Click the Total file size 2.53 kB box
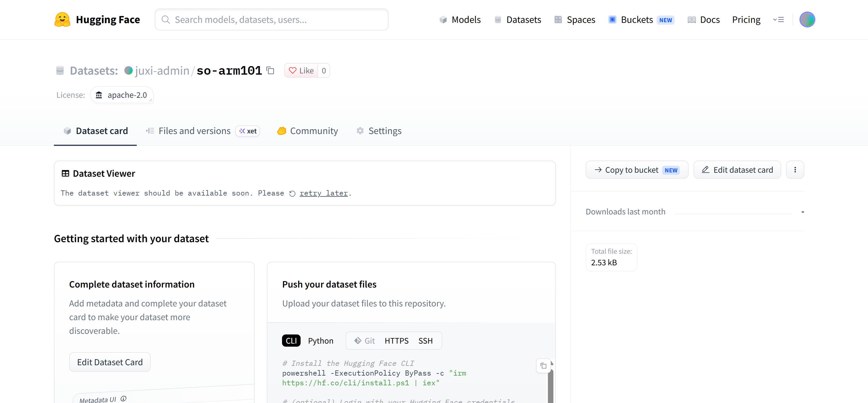868x403 pixels. click(x=611, y=257)
